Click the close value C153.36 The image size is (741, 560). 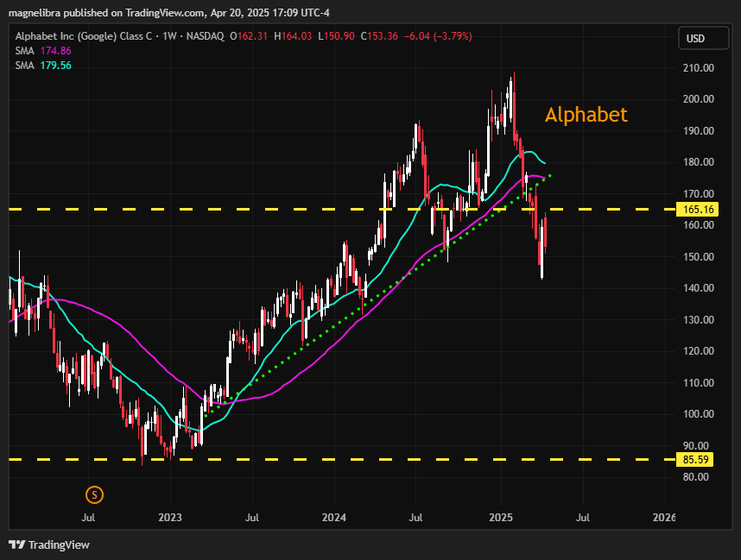379,36
